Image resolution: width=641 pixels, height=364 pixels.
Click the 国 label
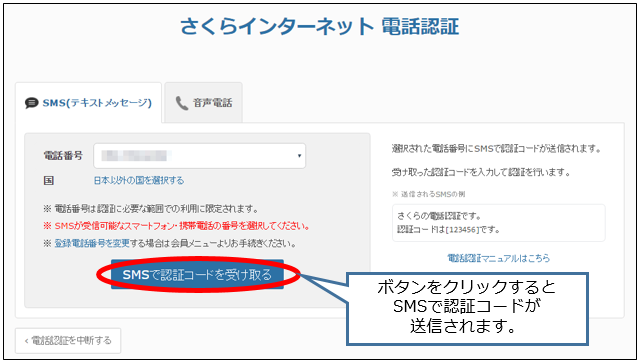[x=49, y=180]
